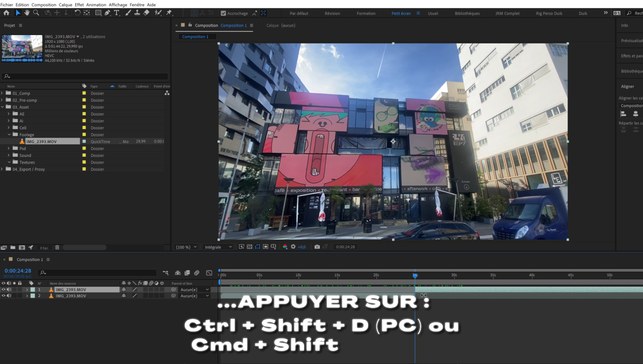Select the Puppet Pin tool

[x=169, y=13]
